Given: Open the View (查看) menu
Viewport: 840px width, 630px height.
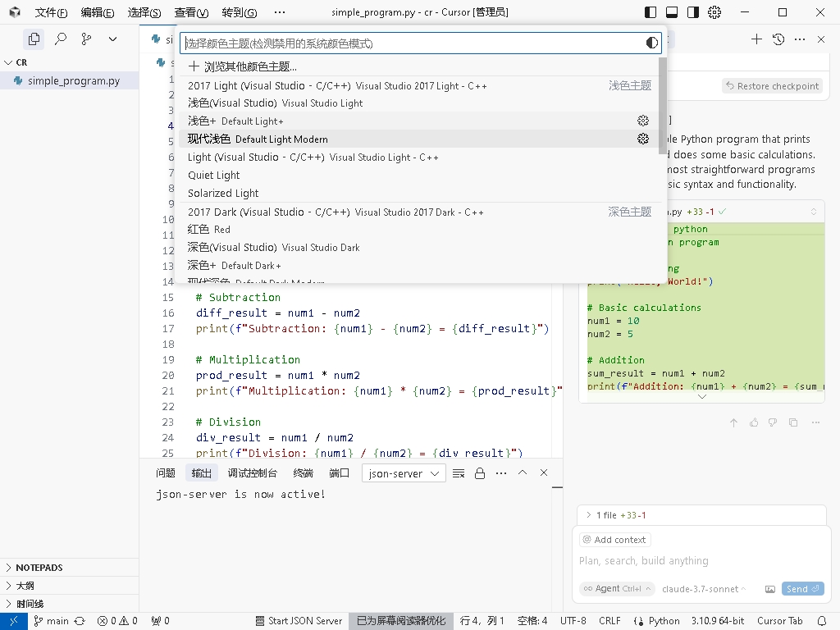Looking at the screenshot, I should tap(191, 12).
